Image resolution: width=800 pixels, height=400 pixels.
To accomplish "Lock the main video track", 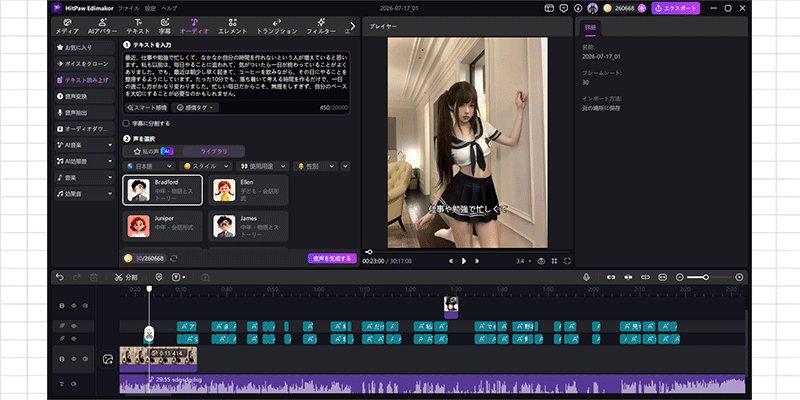I will (62, 359).
